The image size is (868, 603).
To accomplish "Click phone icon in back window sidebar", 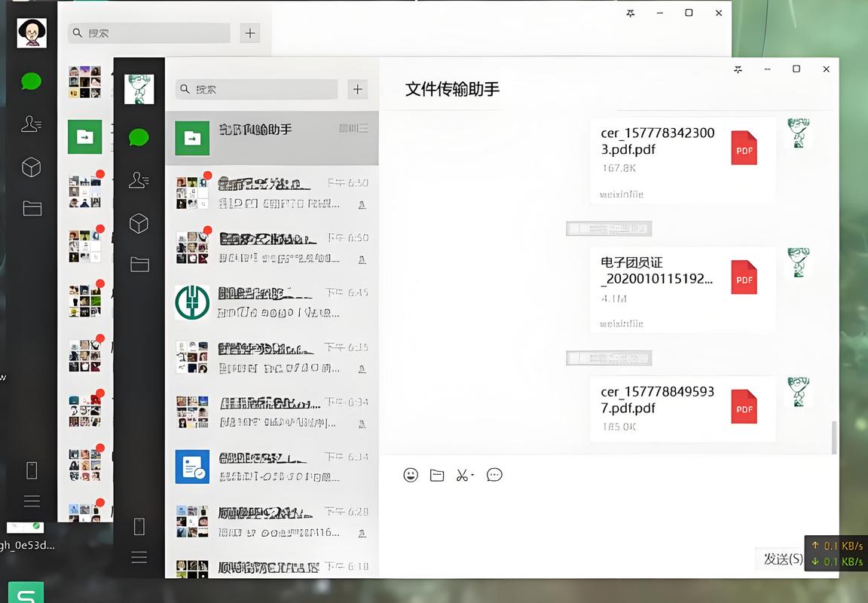I will [x=32, y=470].
